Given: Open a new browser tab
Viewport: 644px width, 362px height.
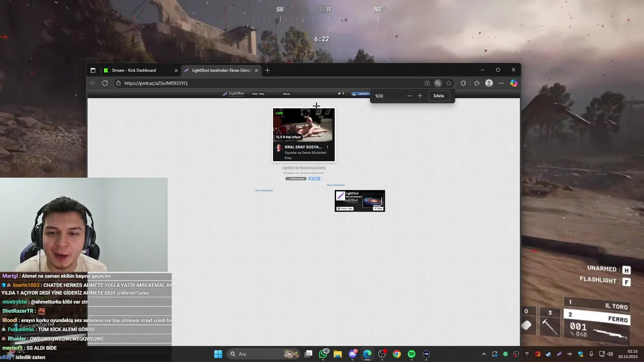Looking at the screenshot, I should (x=267, y=70).
